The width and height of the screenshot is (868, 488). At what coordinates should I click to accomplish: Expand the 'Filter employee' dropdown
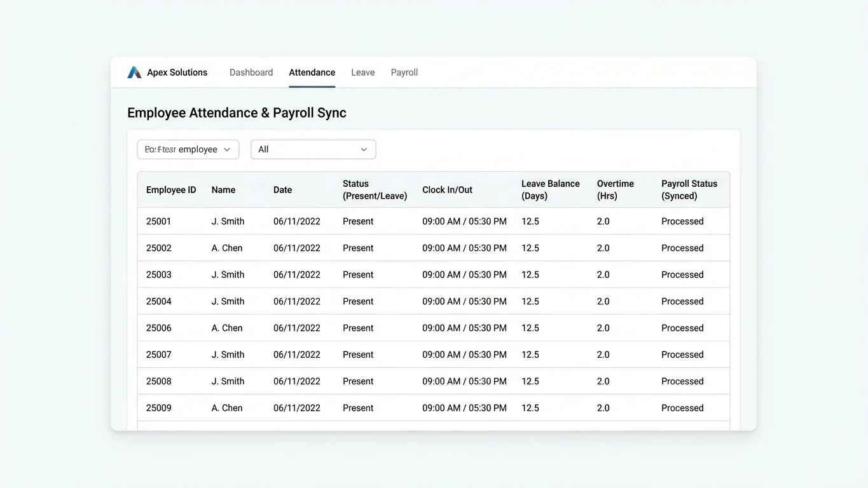[x=188, y=149]
